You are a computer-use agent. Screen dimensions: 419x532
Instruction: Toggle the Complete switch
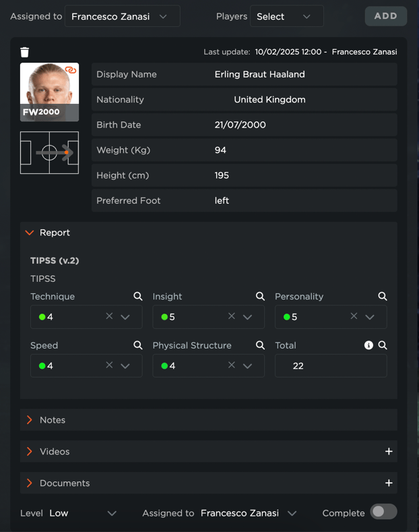pyautogui.click(x=383, y=512)
